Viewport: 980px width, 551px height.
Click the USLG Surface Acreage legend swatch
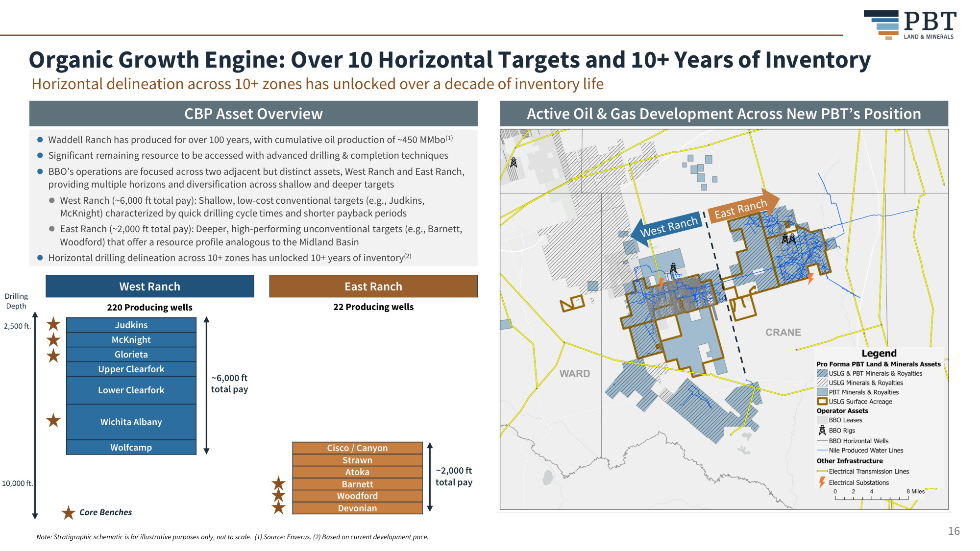click(x=822, y=402)
